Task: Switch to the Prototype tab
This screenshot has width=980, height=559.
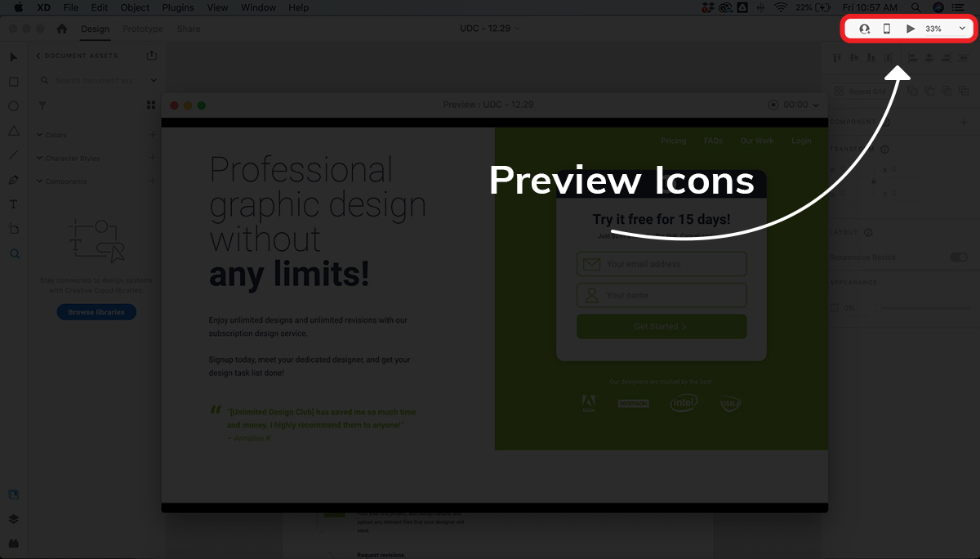Action: [143, 29]
